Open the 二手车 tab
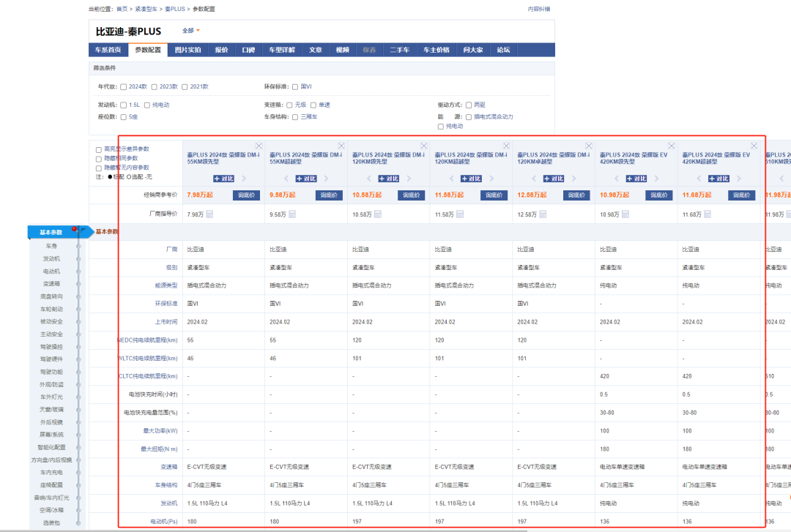This screenshot has width=791, height=532. pos(400,50)
